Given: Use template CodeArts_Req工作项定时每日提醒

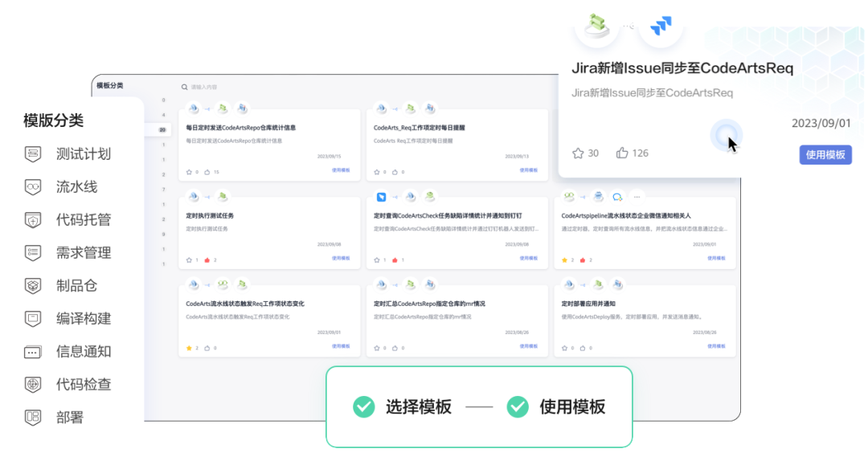Looking at the screenshot, I should click(529, 170).
